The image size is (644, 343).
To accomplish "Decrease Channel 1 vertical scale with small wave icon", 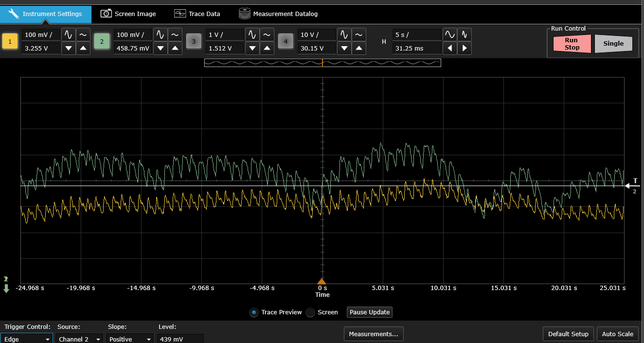I will pyautogui.click(x=83, y=34).
